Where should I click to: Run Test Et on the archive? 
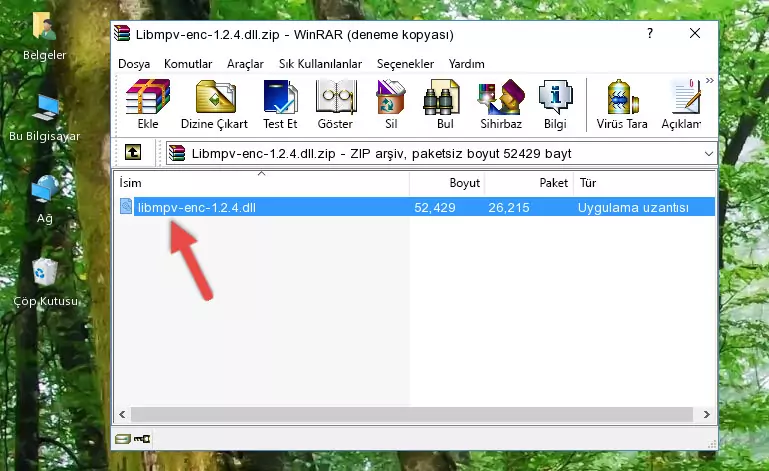(280, 105)
